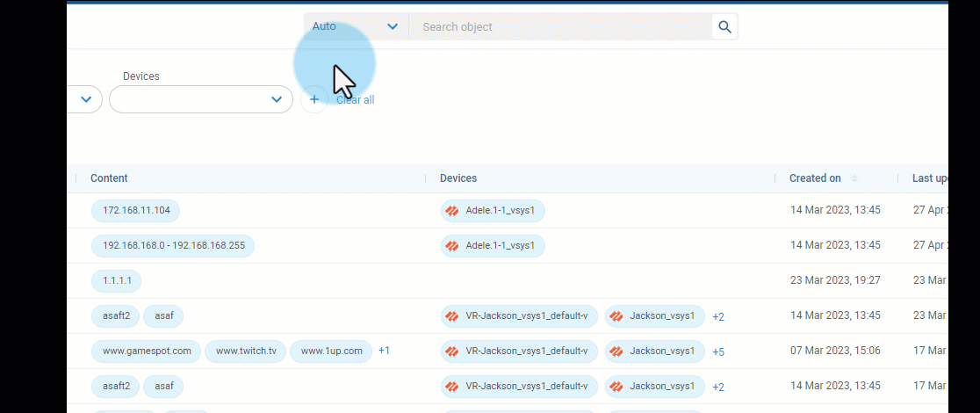Sort by the Content column header
Image resolution: width=980 pixels, height=413 pixels.
(109, 178)
